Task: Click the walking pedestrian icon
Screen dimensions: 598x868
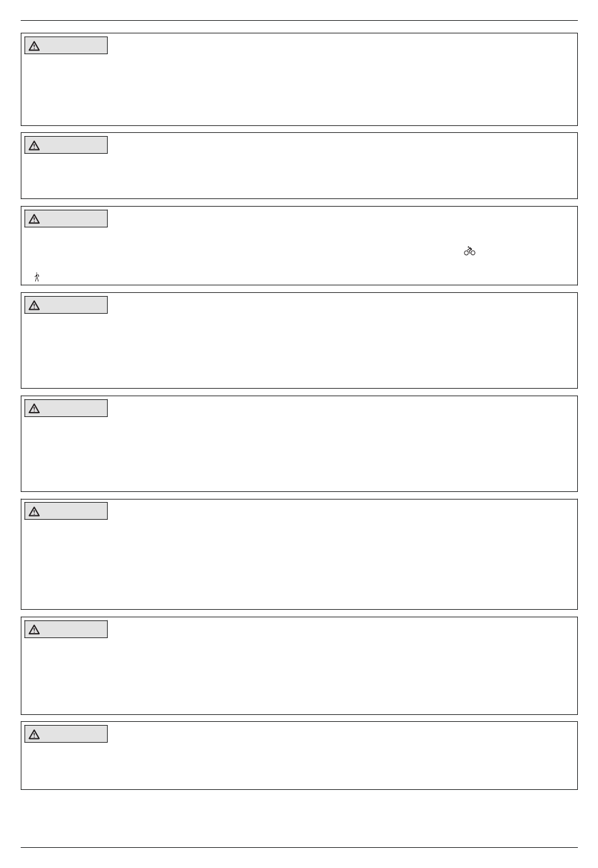Action: coord(37,277)
